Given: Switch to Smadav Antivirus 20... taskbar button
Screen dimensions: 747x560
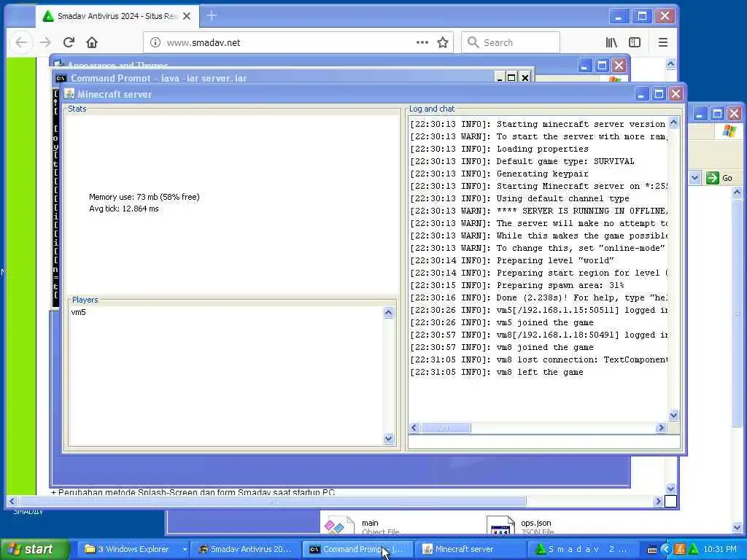Looking at the screenshot, I should point(245,549).
